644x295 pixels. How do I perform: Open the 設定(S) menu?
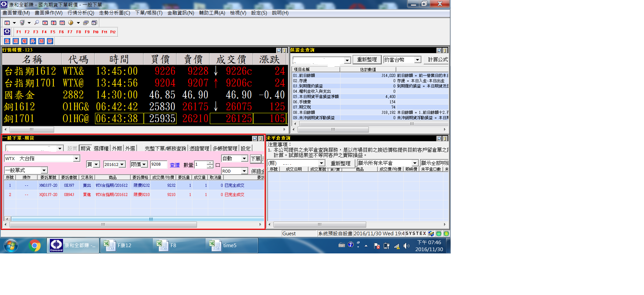pos(259,13)
